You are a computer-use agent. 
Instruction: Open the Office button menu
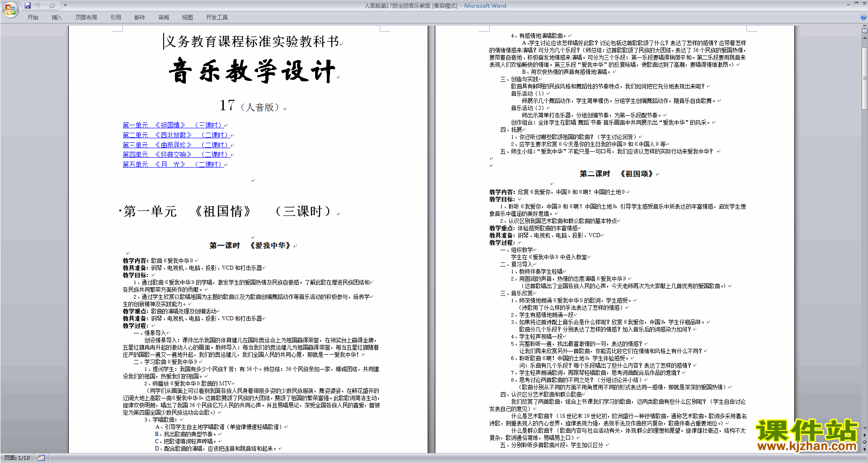(10, 9)
